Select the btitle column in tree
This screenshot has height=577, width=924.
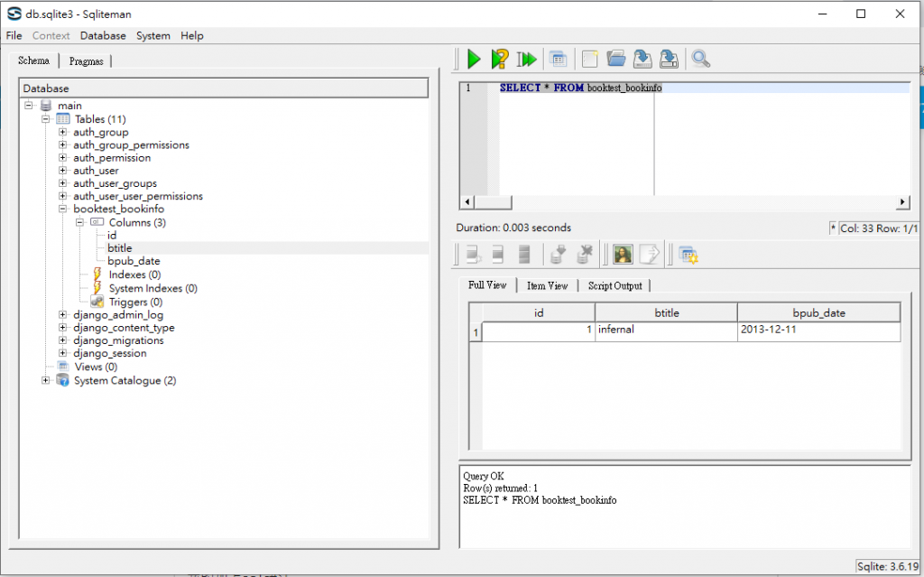120,247
